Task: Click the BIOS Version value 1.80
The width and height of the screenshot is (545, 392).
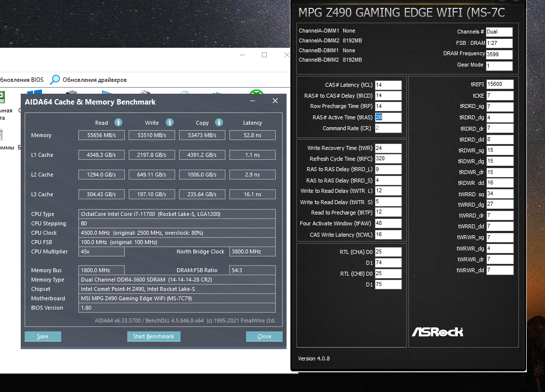Action: point(177,308)
